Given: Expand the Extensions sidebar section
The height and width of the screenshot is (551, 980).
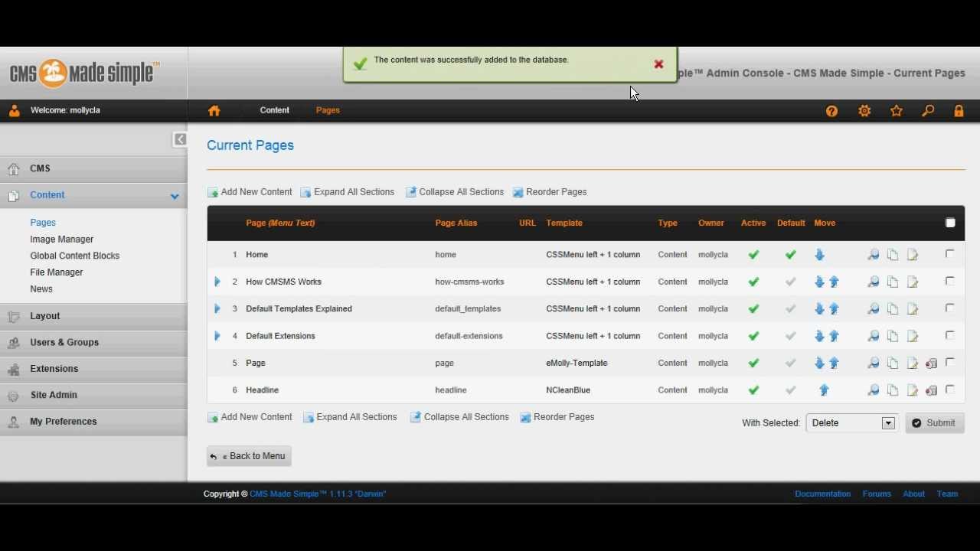Looking at the screenshot, I should 93,369.
